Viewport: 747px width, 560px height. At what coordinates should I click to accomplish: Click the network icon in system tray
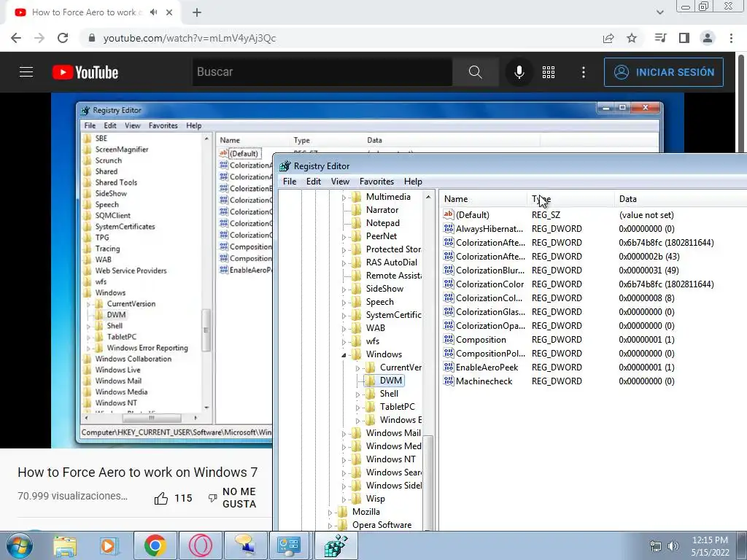[x=656, y=546]
